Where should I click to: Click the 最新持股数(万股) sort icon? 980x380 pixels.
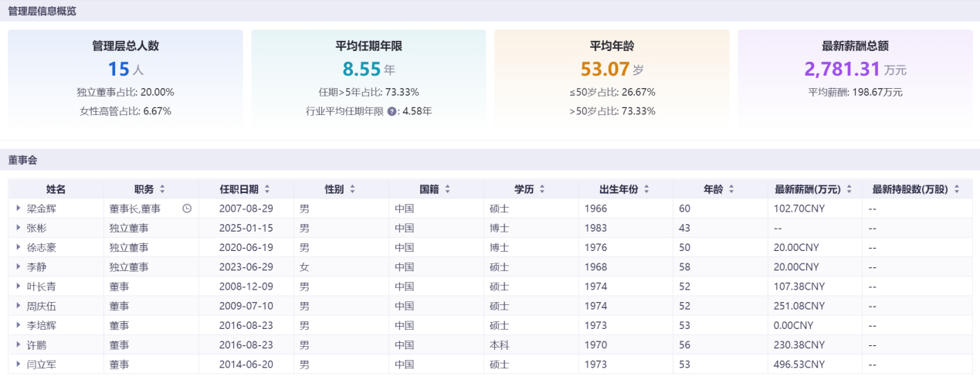click(x=957, y=189)
